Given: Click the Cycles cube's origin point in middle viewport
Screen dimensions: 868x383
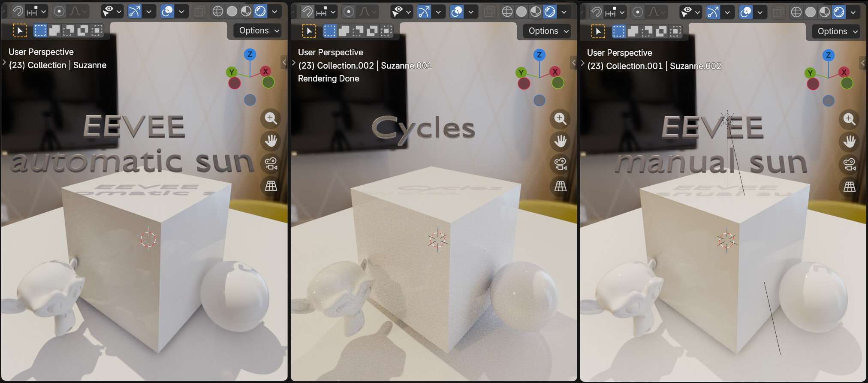Looking at the screenshot, I should [437, 240].
